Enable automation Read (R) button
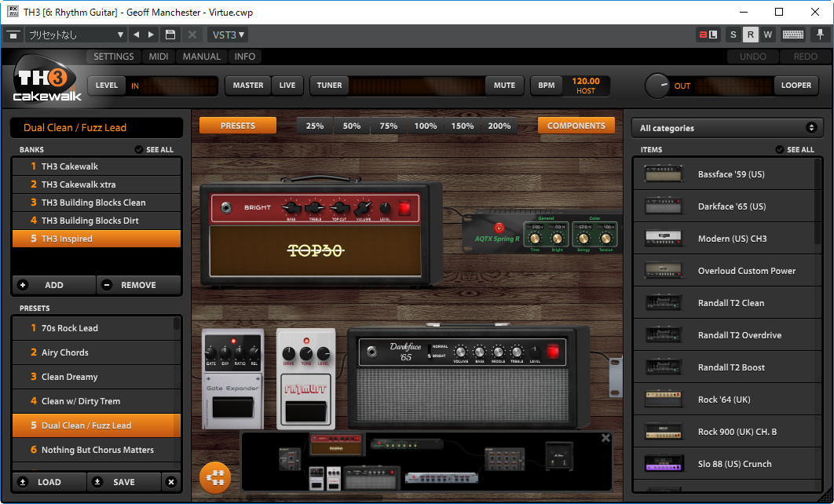Image resolution: width=834 pixels, height=504 pixels. (x=751, y=35)
